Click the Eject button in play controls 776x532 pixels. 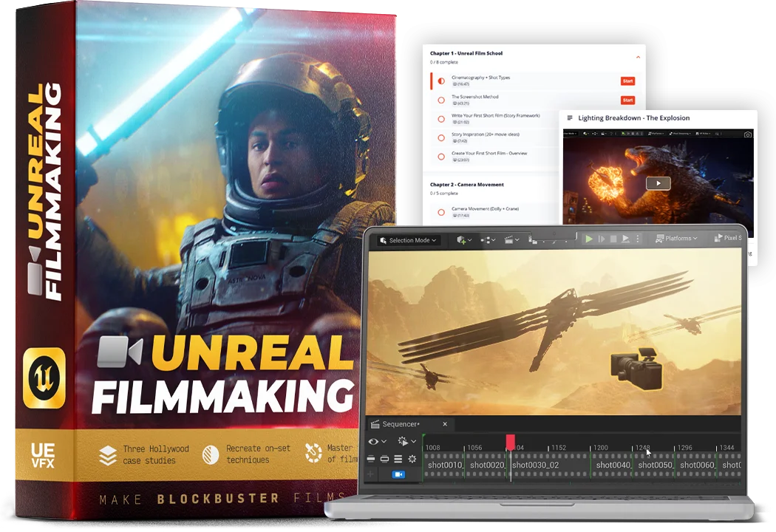[x=625, y=239]
